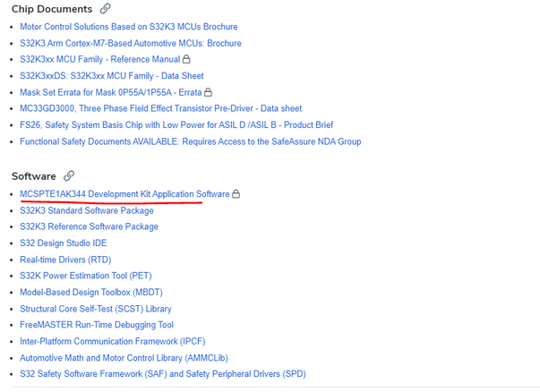Open Real-time Drivers (RTD) link
The height and width of the screenshot is (392, 540).
click(x=65, y=260)
